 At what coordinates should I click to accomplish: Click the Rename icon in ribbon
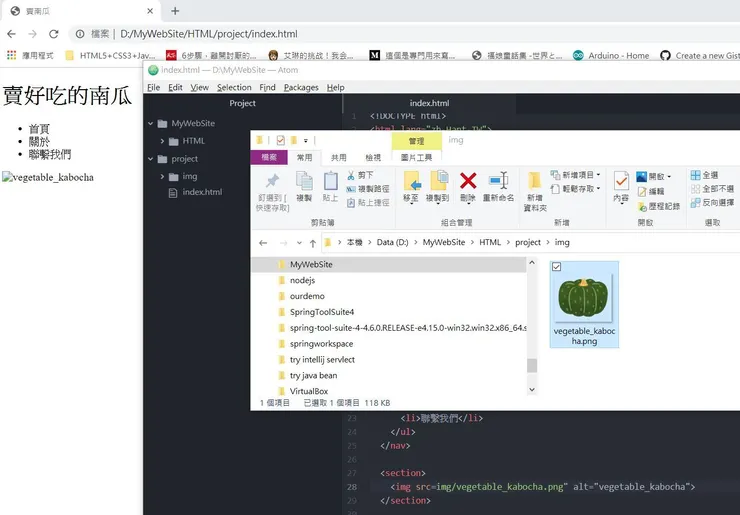(x=498, y=181)
